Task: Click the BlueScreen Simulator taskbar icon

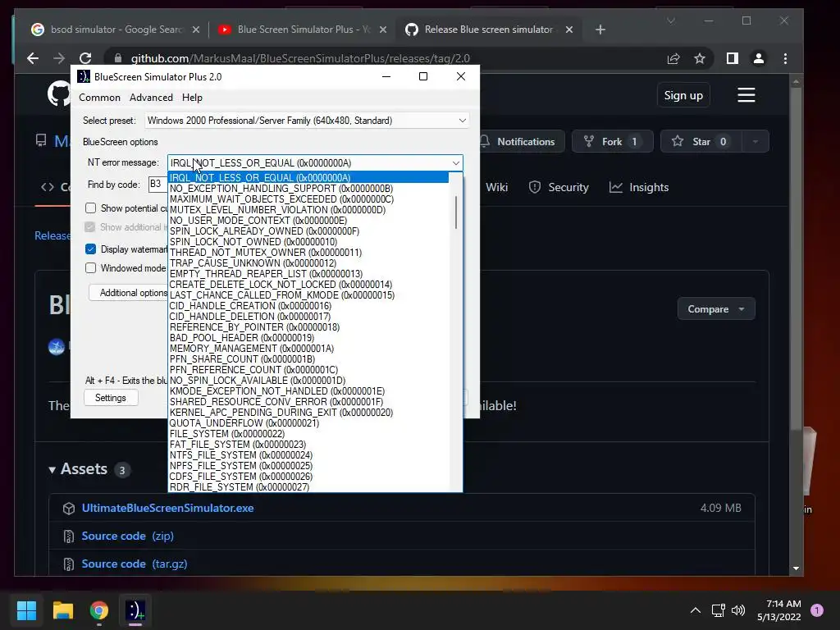Action: pyautogui.click(x=135, y=610)
